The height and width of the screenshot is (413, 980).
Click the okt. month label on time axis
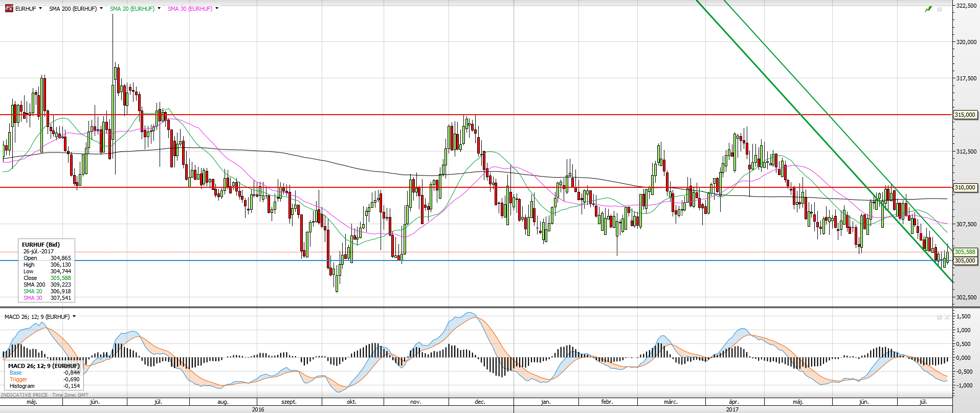tap(351, 402)
